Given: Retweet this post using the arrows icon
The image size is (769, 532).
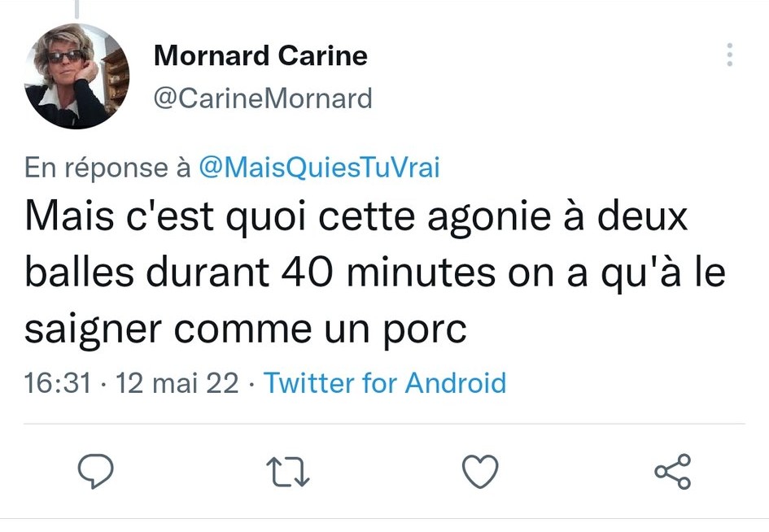Looking at the screenshot, I should point(289,472).
